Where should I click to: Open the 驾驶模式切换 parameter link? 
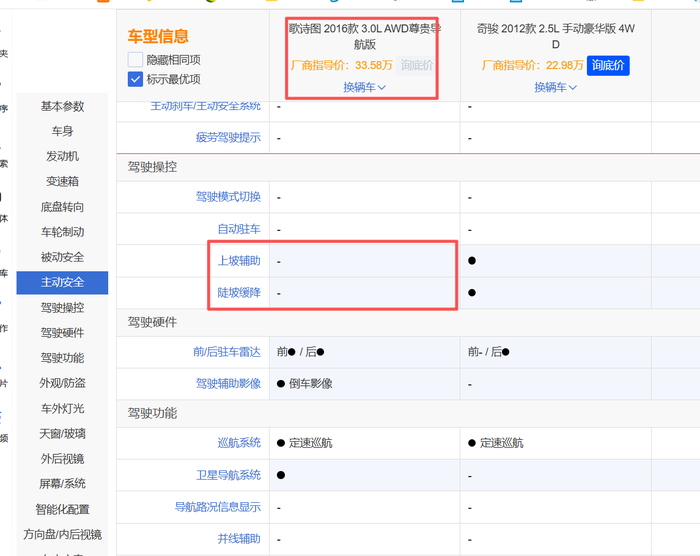click(x=228, y=197)
